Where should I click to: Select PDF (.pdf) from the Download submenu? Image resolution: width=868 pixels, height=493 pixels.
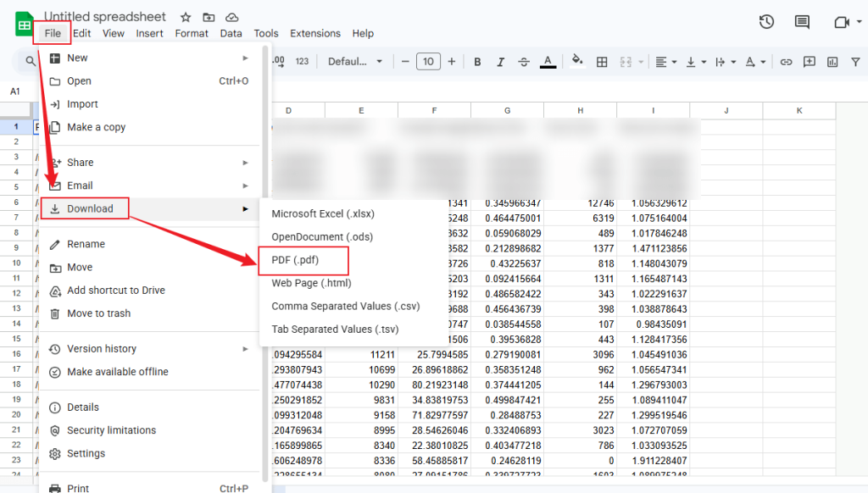point(294,260)
